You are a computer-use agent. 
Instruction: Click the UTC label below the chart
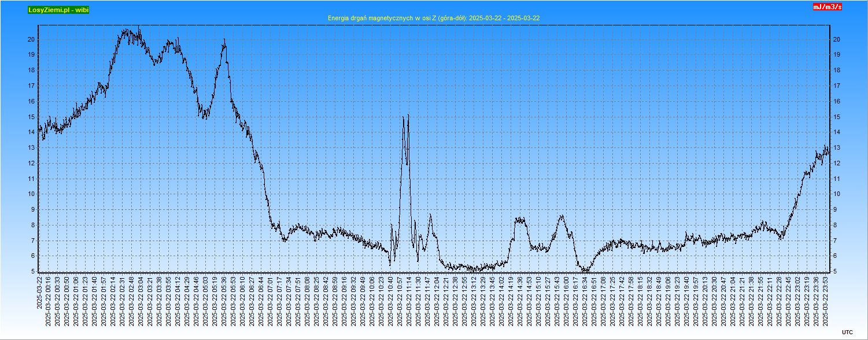pos(847,332)
